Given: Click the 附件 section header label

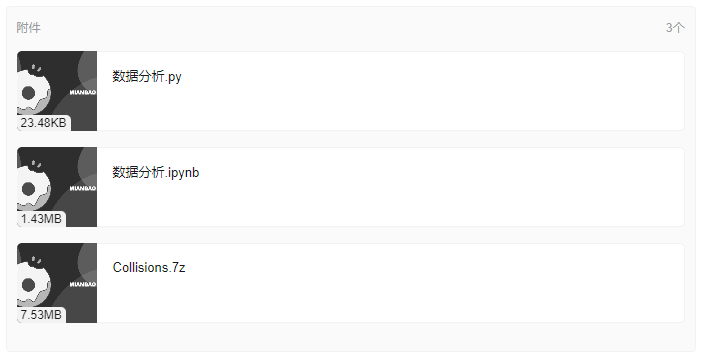Looking at the screenshot, I should coord(28,28).
